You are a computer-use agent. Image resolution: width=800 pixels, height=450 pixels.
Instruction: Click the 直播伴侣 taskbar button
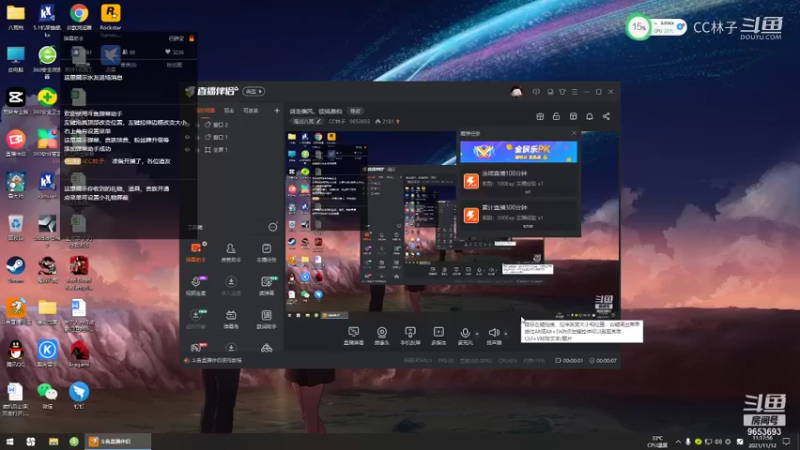click(118, 441)
